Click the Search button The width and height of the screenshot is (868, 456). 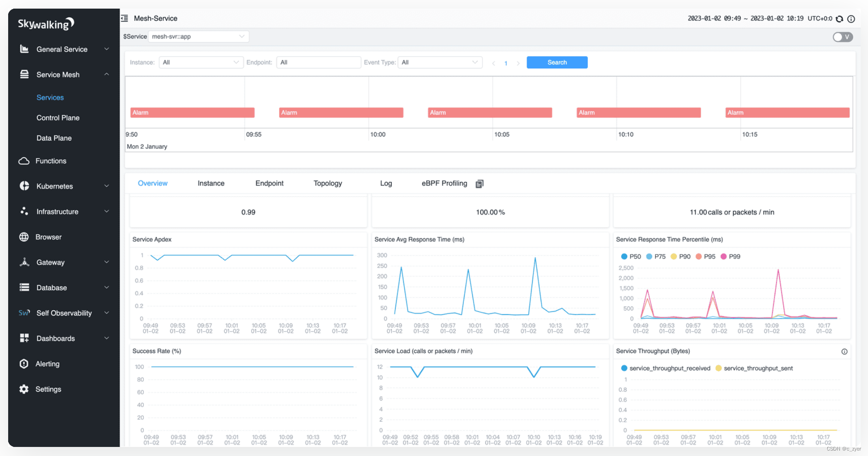[557, 62]
